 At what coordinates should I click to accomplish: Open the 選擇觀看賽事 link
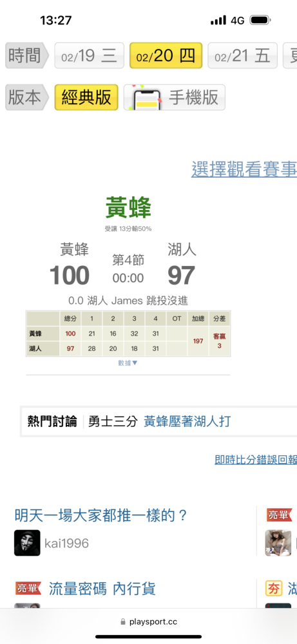[x=244, y=169]
